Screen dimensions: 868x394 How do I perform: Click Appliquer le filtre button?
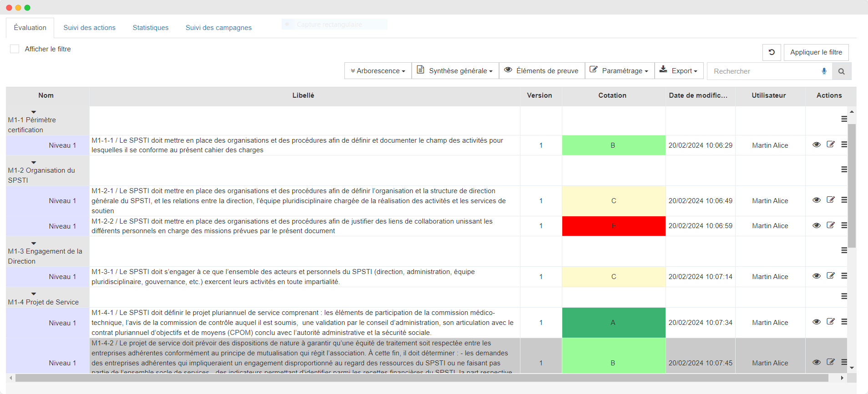tap(816, 52)
